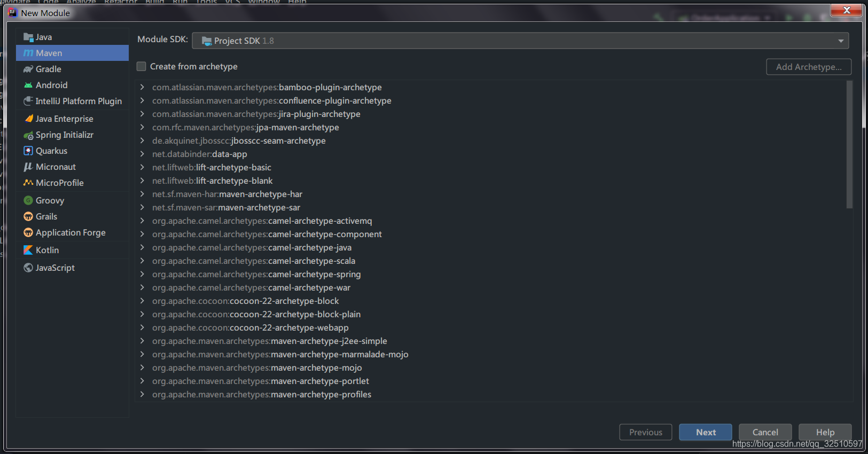Select Java Enterprise label
Image resolution: width=868 pixels, height=454 pixels.
(65, 119)
